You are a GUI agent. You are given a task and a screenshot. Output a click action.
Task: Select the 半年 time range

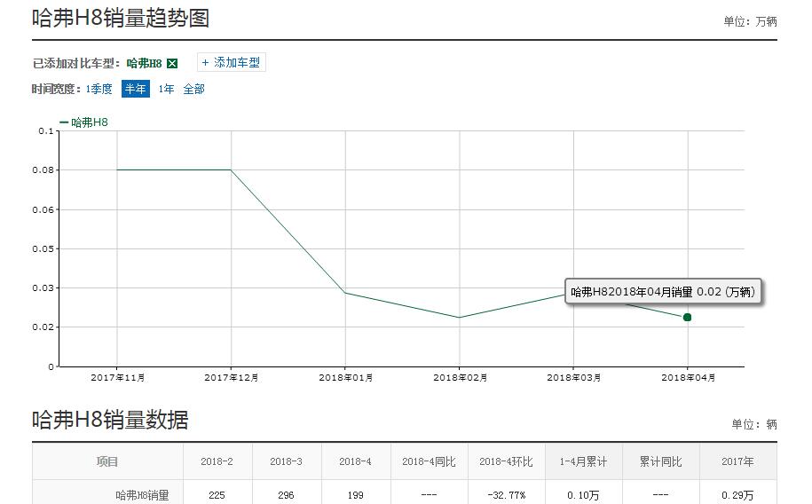136,89
